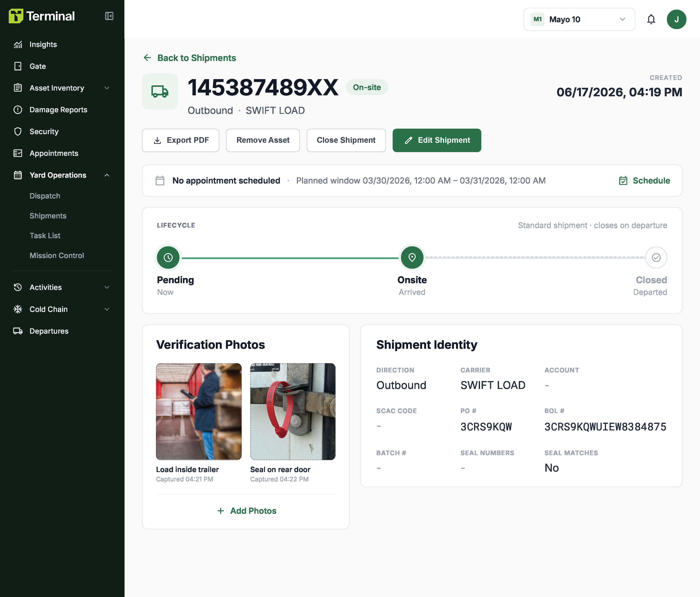Click the Onsite pin lifecycle marker
The image size is (700, 597).
tap(412, 257)
